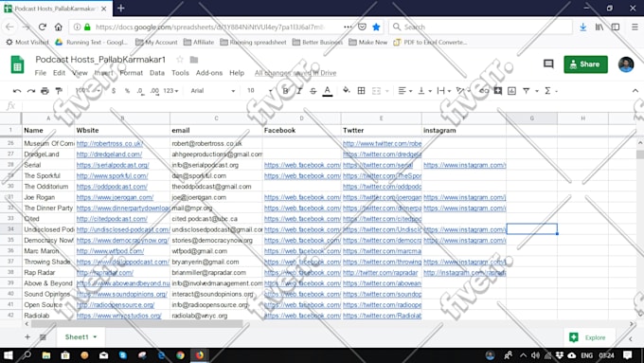Open the zoom 100% dropdown
Viewport: 644px width, 363px height.
(87, 91)
